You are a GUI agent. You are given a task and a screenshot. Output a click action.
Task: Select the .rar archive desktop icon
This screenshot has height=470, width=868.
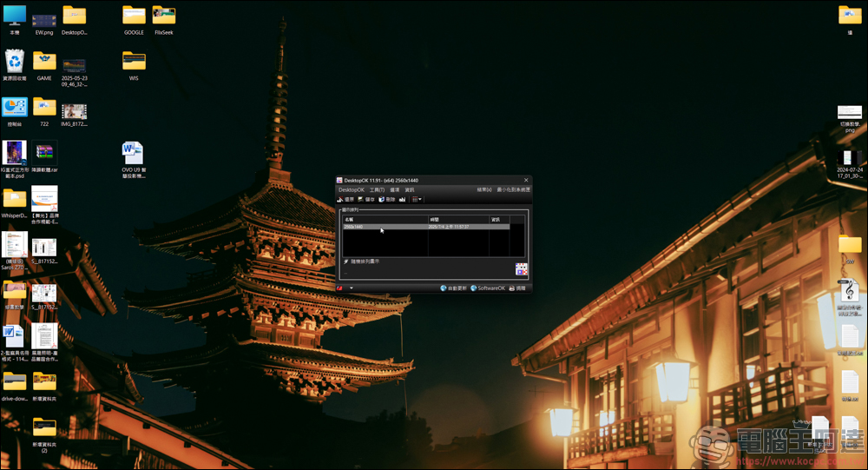pos(44,157)
